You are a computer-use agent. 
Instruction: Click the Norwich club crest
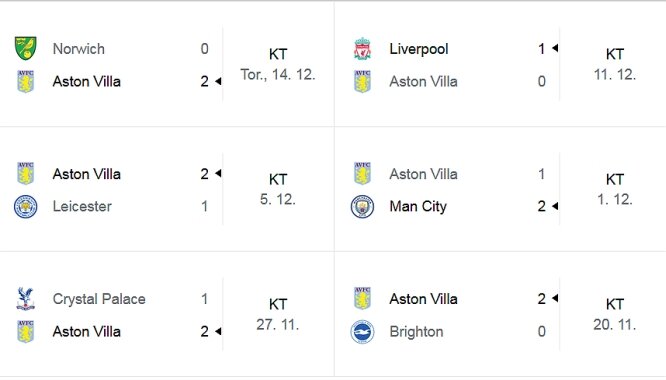tap(25, 48)
